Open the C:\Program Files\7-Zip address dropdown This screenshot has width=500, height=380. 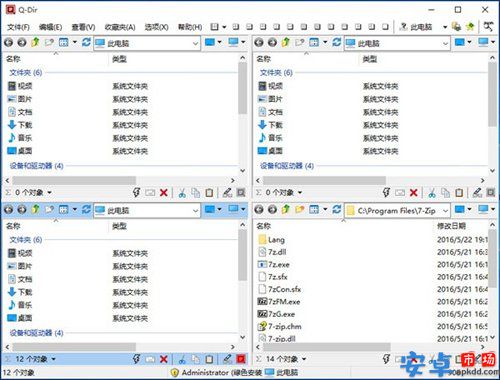point(445,211)
